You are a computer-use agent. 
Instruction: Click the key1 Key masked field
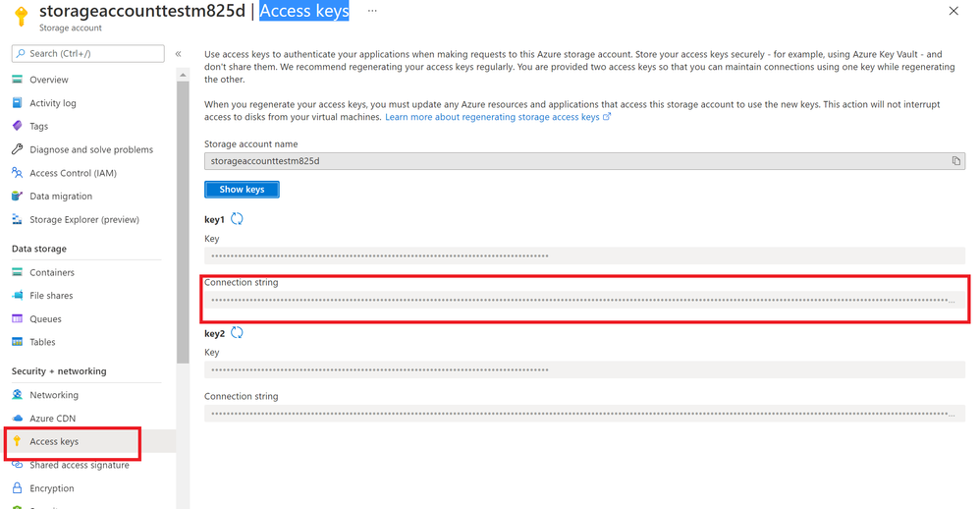[x=584, y=255]
